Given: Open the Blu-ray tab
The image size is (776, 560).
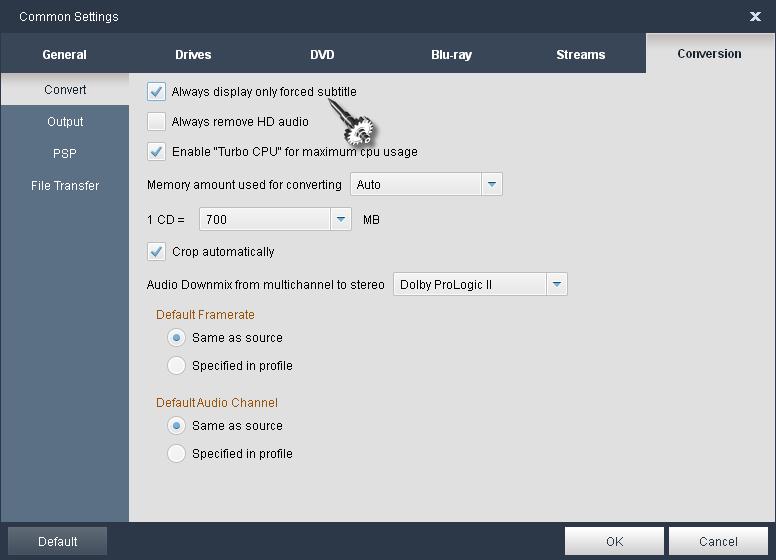Looking at the screenshot, I should [x=451, y=54].
